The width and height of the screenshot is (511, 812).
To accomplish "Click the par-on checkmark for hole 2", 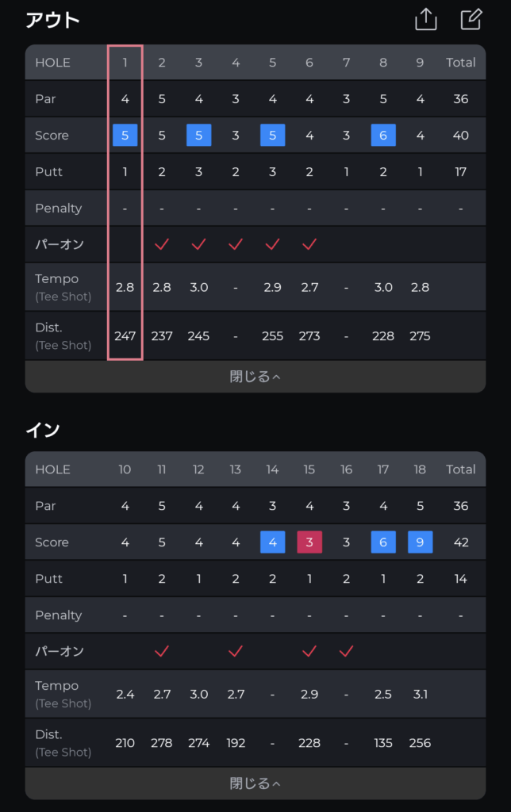I will pos(162,244).
